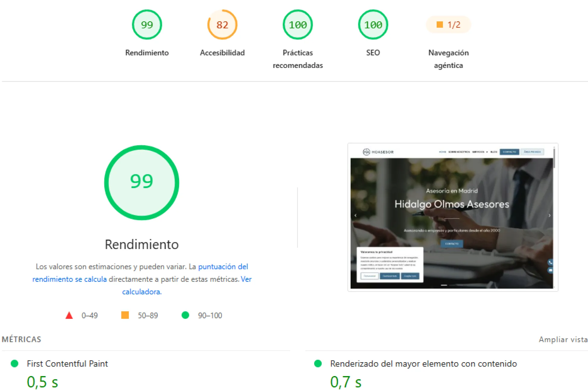Viewport: 588px width, 390px height.
Task: Click the 'Navegación agéntica' category label
Action: (448, 59)
